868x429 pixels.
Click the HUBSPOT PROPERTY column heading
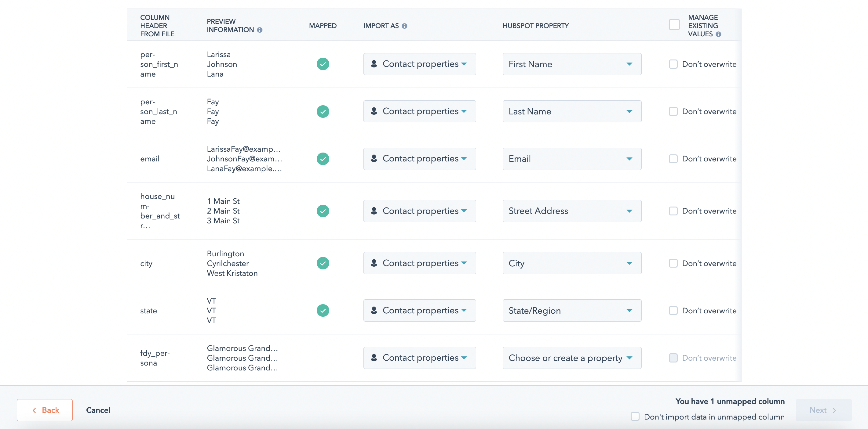point(535,26)
